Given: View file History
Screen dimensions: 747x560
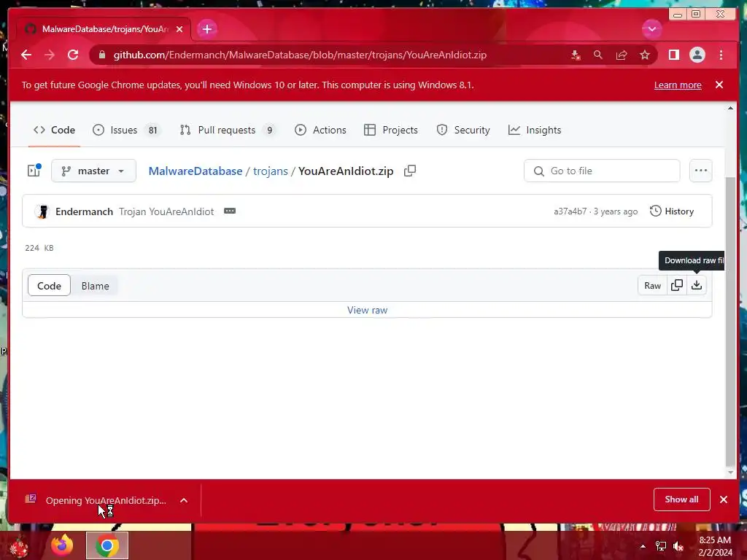Looking at the screenshot, I should (x=672, y=211).
